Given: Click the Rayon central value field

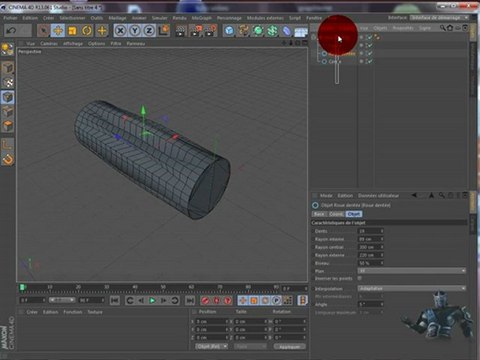Looking at the screenshot, I should (369, 247).
